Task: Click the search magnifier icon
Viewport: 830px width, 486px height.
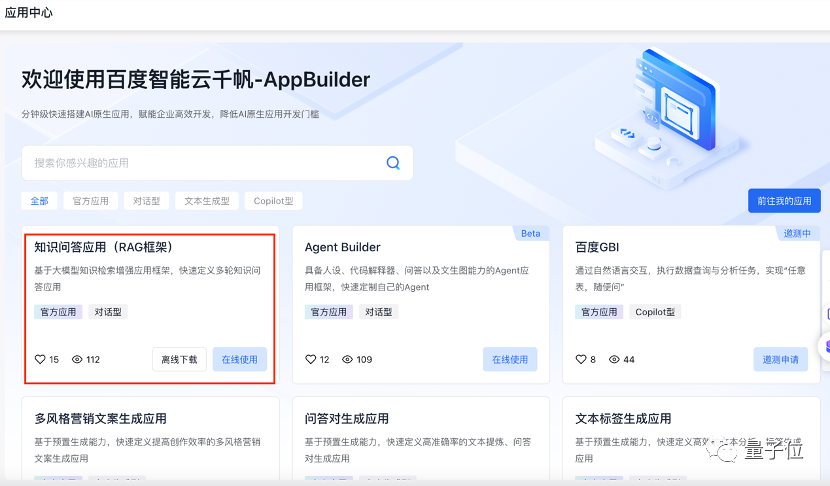Action: tap(393, 163)
